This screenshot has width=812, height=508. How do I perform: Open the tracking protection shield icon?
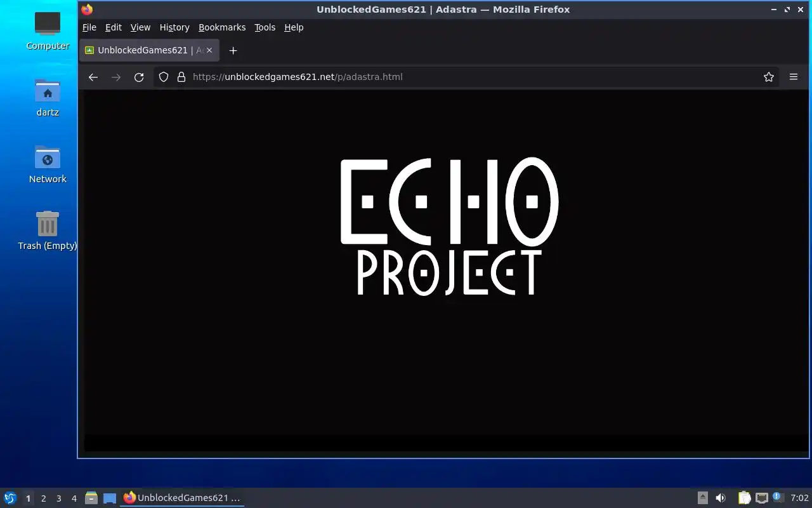164,77
